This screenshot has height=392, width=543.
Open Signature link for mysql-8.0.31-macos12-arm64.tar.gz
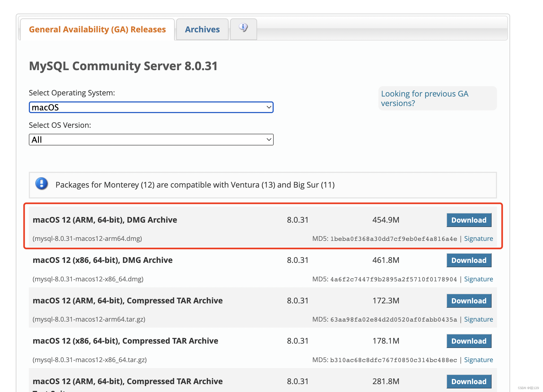(478, 319)
